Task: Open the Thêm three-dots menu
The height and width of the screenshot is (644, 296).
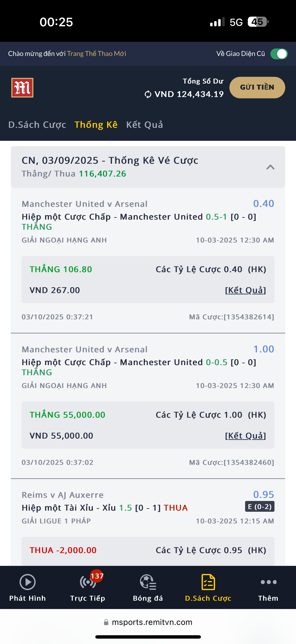Action: [268, 582]
